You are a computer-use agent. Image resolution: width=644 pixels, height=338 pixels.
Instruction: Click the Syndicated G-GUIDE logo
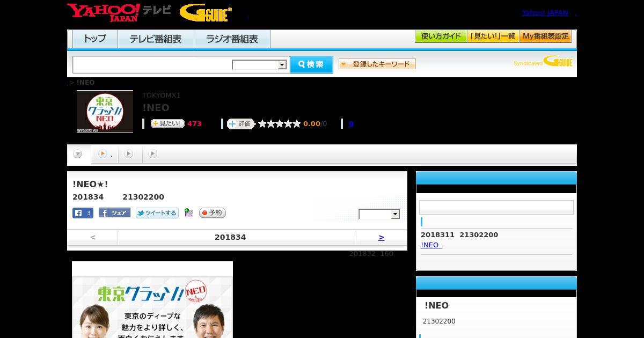pos(543,61)
